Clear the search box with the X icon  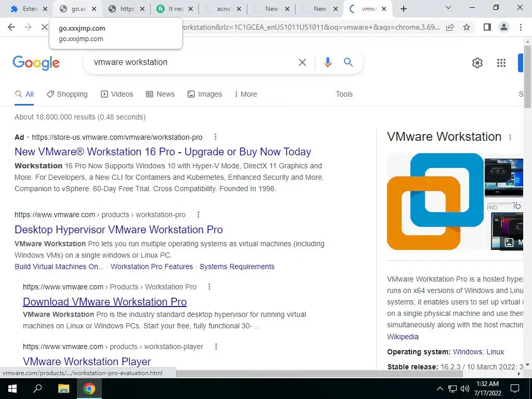(302, 62)
